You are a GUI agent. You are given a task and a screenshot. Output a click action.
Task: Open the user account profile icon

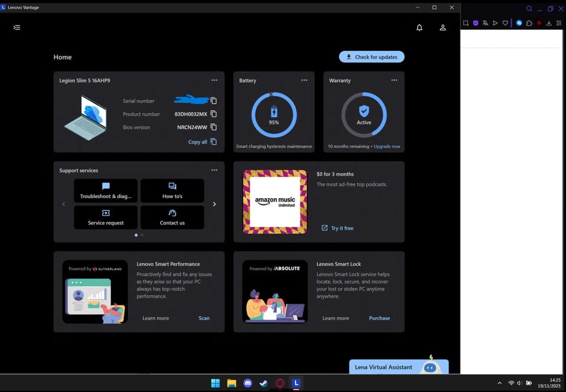tap(443, 28)
